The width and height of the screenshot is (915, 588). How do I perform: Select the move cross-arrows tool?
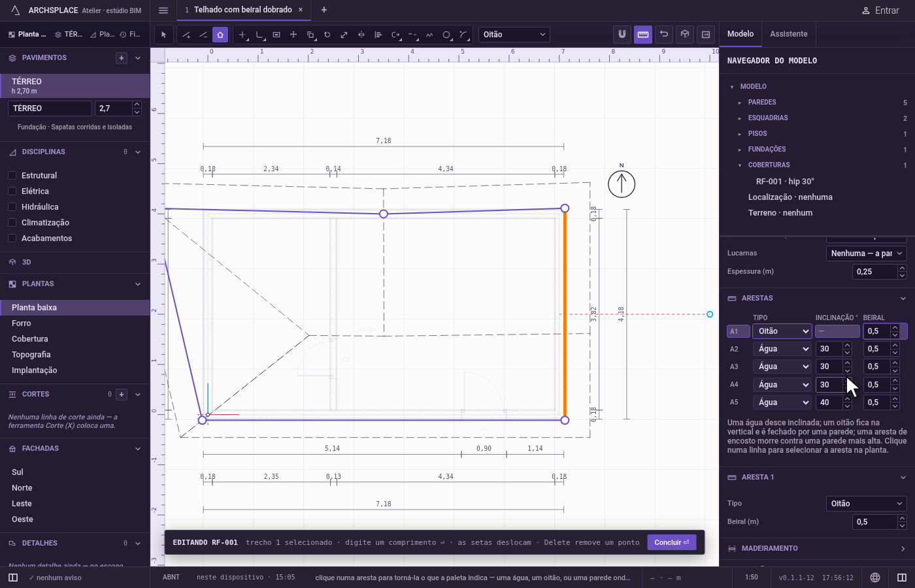293,35
